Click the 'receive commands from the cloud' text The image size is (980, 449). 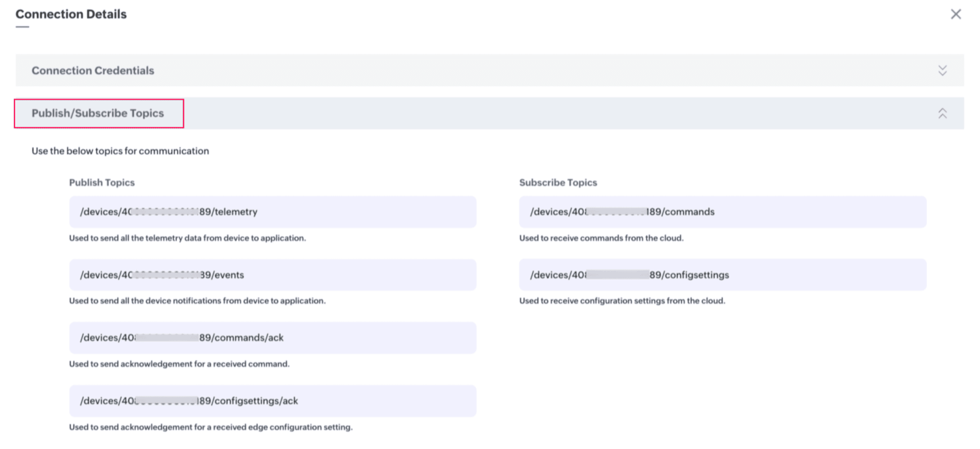click(x=601, y=238)
